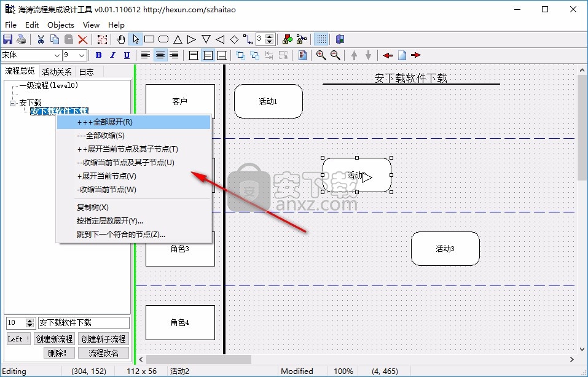Image resolution: width=588 pixels, height=377 pixels.
Task: Click the 删除! button
Action: (59, 353)
